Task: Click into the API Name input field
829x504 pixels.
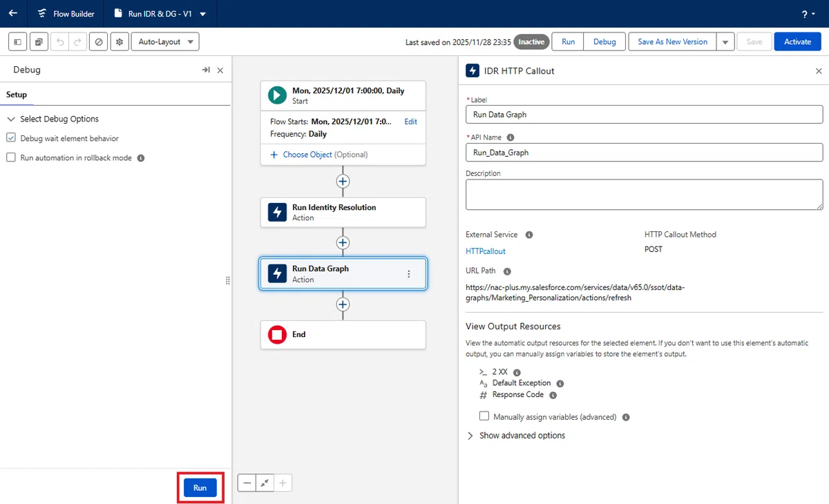Action: pyautogui.click(x=645, y=152)
